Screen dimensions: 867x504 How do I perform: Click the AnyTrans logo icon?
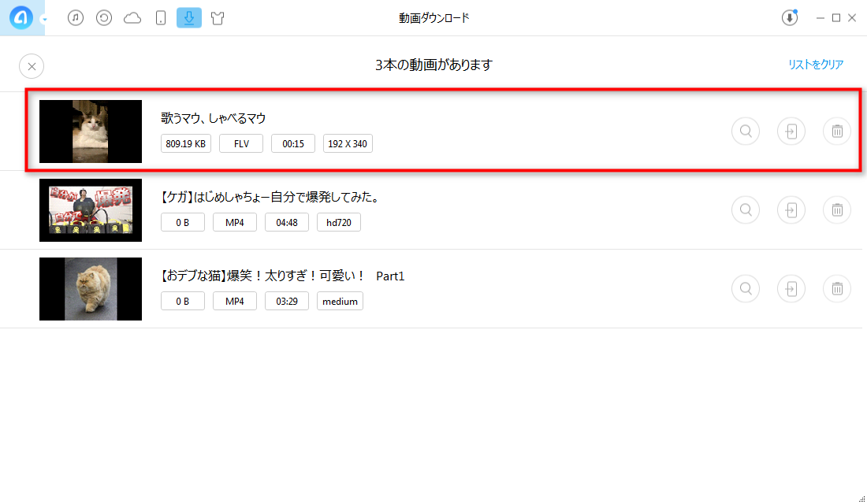pyautogui.click(x=21, y=17)
